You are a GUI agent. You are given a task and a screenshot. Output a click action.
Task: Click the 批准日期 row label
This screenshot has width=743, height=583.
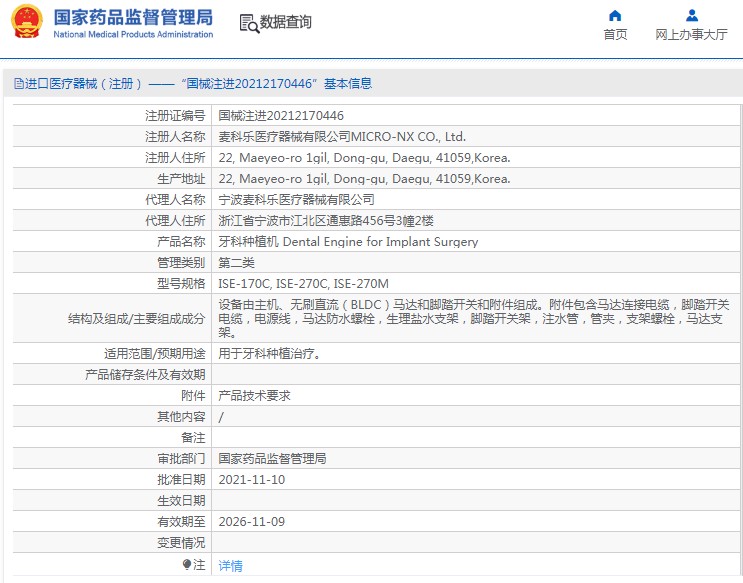(x=181, y=480)
